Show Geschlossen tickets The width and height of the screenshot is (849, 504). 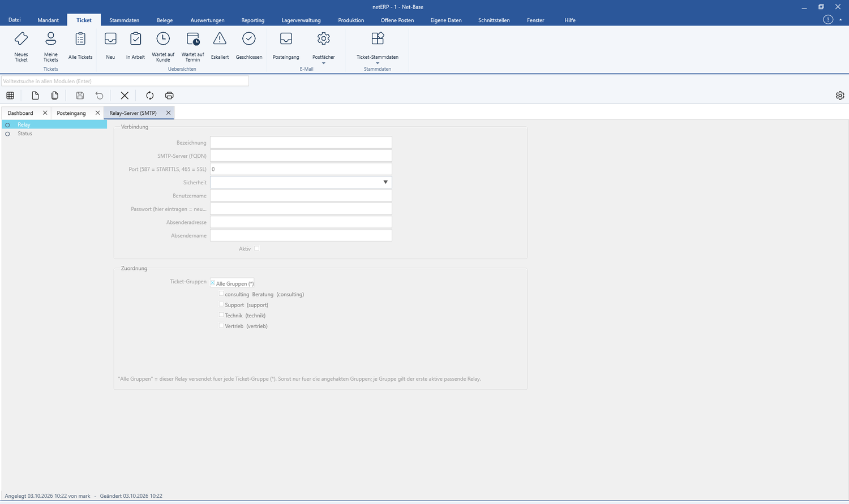point(249,46)
